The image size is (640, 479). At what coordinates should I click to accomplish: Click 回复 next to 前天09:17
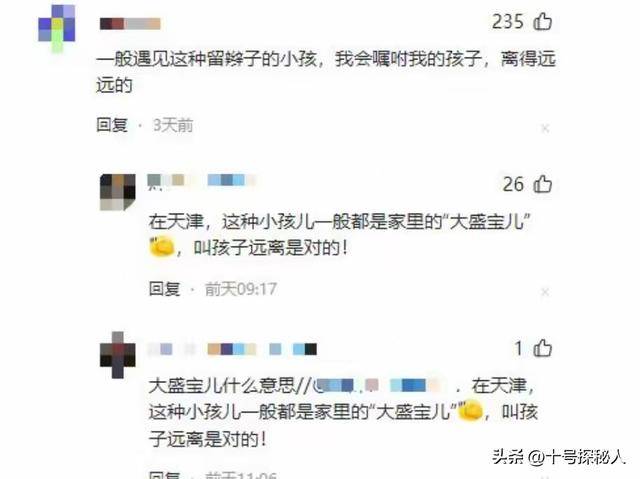164,289
